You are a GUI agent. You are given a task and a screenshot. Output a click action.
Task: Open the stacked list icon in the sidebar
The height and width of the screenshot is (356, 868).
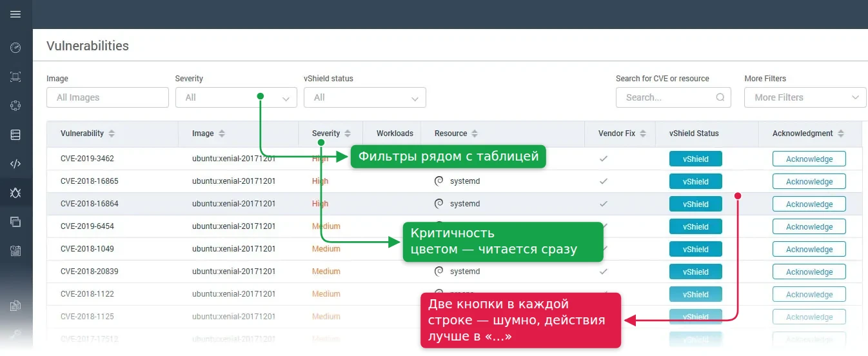coord(16,135)
